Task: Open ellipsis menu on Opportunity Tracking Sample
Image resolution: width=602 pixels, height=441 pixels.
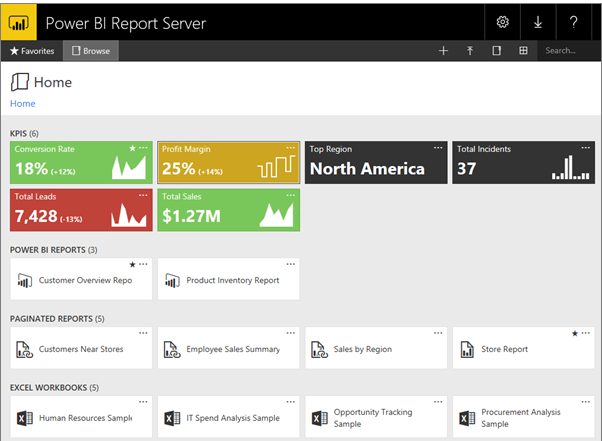Action: 438,402
